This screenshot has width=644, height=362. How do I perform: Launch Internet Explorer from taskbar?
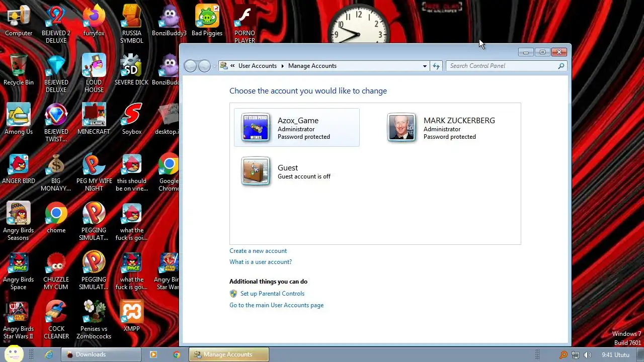49,354
